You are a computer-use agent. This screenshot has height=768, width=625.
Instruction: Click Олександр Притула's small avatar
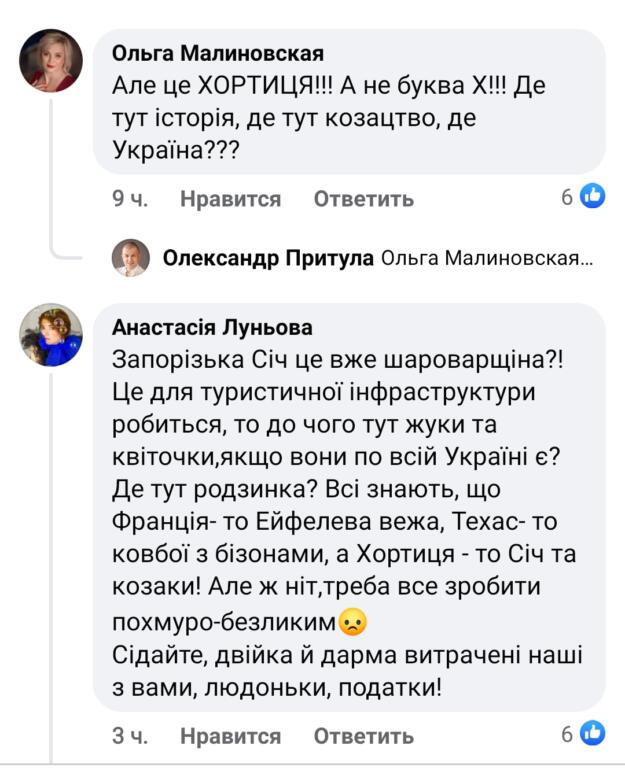pos(130,259)
